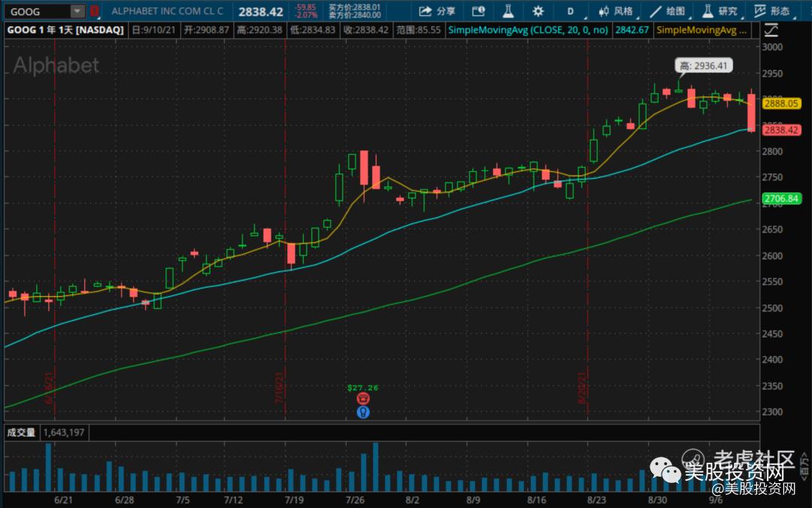Image resolution: width=812 pixels, height=508 pixels.
Task: Open the chart alert note icon
Action: (x=478, y=11)
